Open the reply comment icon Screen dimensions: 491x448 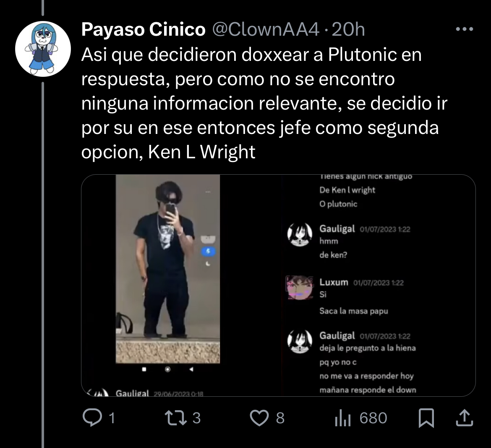pos(92,418)
